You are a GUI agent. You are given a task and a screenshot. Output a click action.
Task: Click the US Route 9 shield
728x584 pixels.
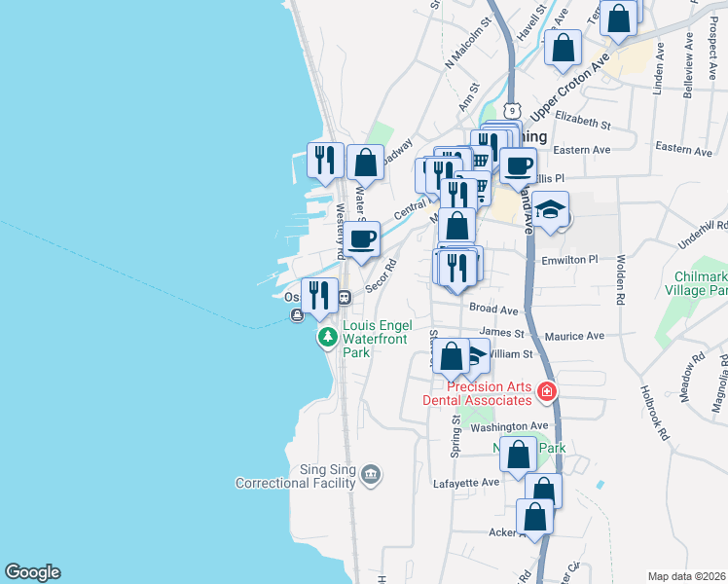(512, 111)
